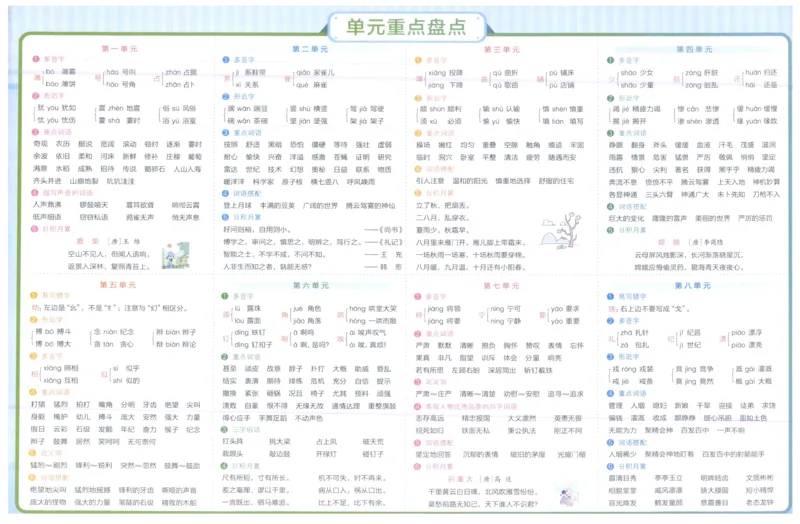Click the idiom 无能为力
Image resolution: width=800 pixels, height=524 pixels.
click(622, 430)
